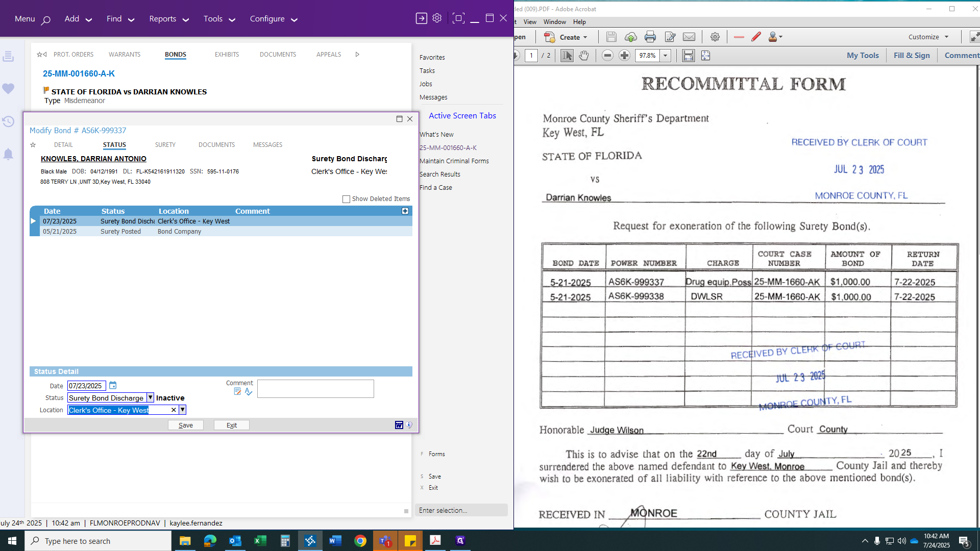Click the Save button in the bond dialog
This screenshot has height=551, width=980.
click(x=185, y=425)
